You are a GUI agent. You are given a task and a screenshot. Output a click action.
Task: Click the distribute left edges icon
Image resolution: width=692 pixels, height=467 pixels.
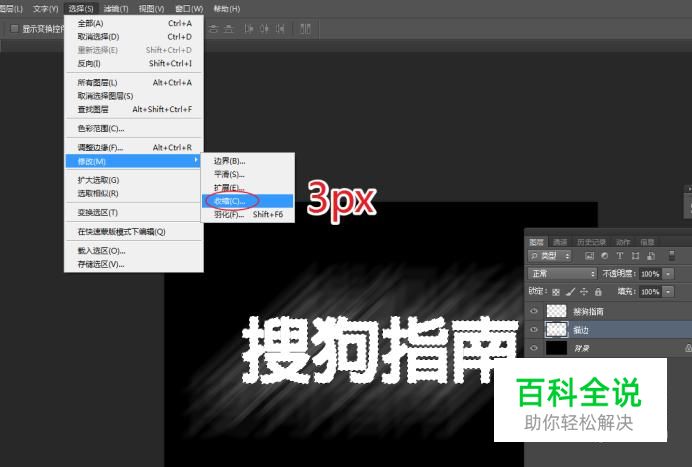click(249, 29)
